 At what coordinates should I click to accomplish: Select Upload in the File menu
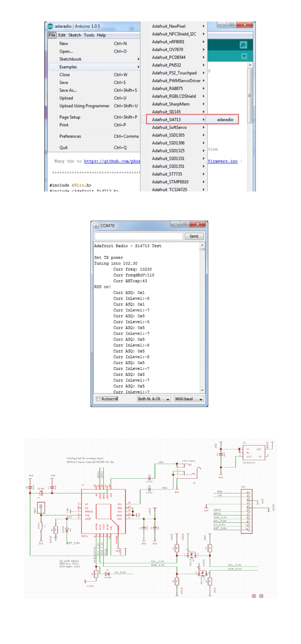94,98
